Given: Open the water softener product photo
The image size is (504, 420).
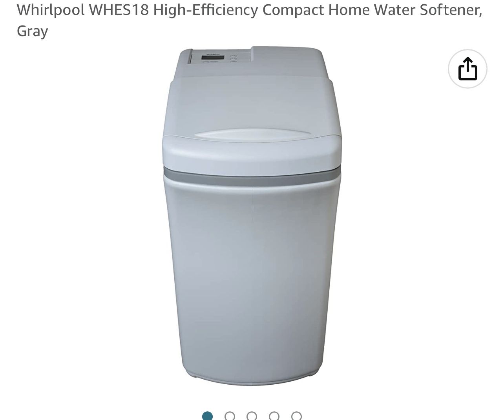Looking at the screenshot, I should [252, 216].
